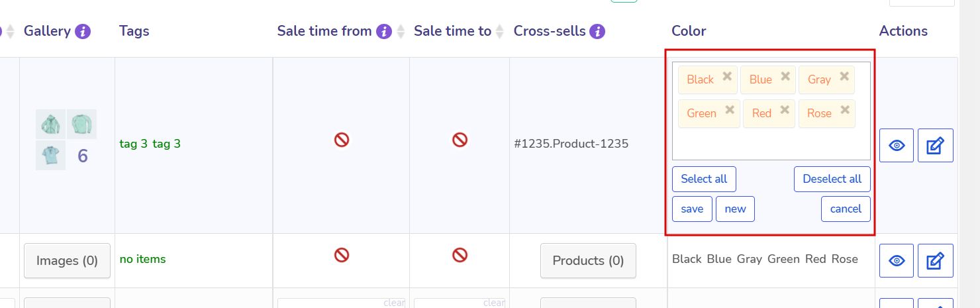Remove the Rose color tag
Image resolution: width=980 pixels, height=308 pixels.
(845, 110)
